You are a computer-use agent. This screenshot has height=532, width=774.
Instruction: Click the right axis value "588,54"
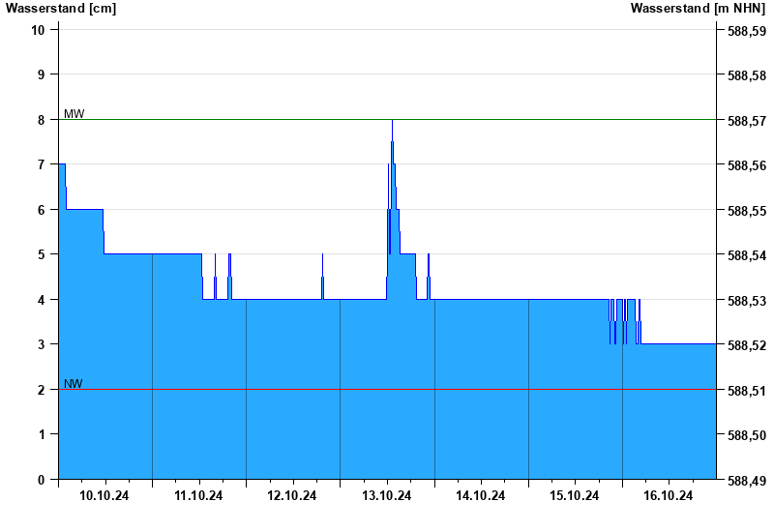(747, 255)
